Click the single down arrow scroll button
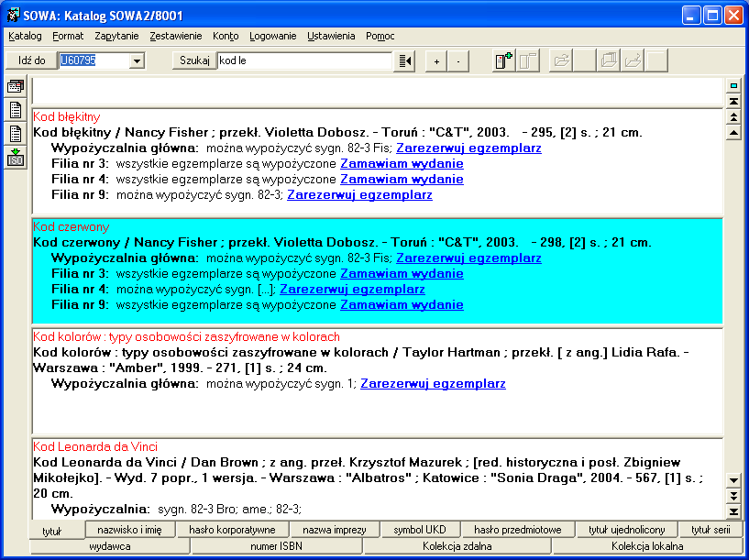749x560 pixels. [733, 480]
